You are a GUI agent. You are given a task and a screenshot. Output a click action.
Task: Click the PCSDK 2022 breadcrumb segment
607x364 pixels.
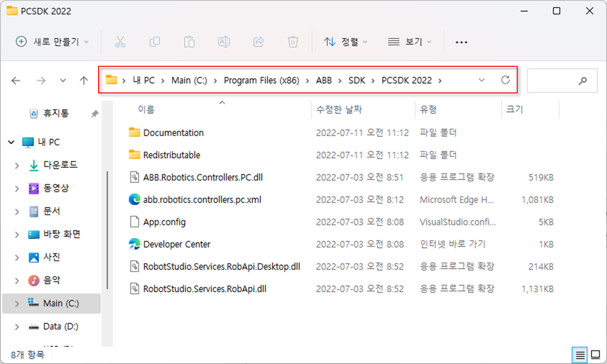click(407, 80)
